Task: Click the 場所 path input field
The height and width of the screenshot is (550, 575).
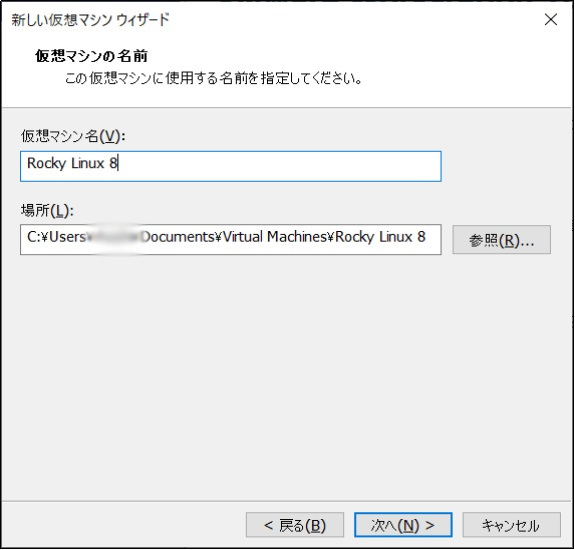Action: click(x=231, y=239)
